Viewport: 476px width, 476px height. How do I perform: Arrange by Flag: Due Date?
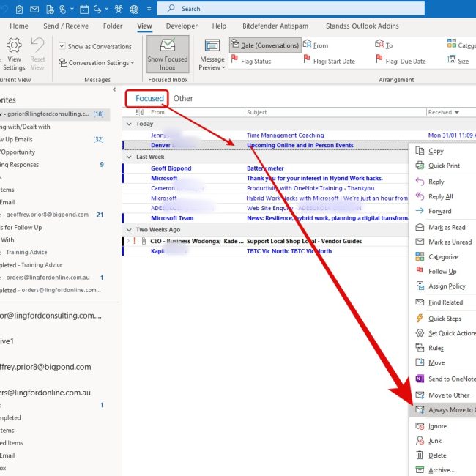tap(401, 60)
